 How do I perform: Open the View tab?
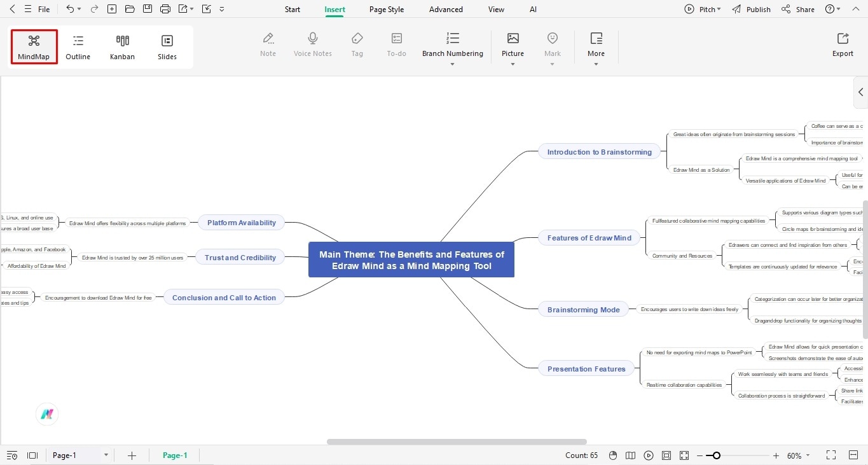pos(497,10)
